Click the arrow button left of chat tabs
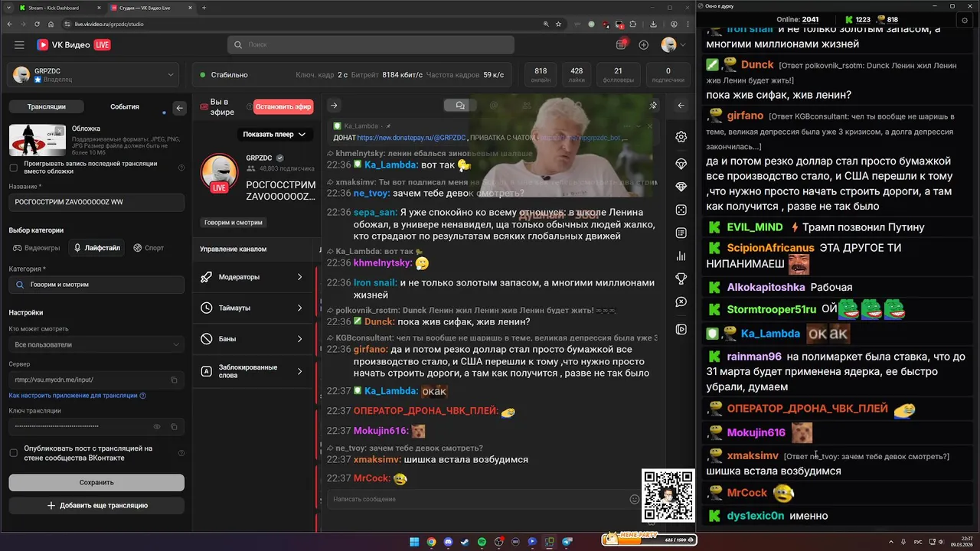This screenshot has height=551, width=980. [x=334, y=106]
